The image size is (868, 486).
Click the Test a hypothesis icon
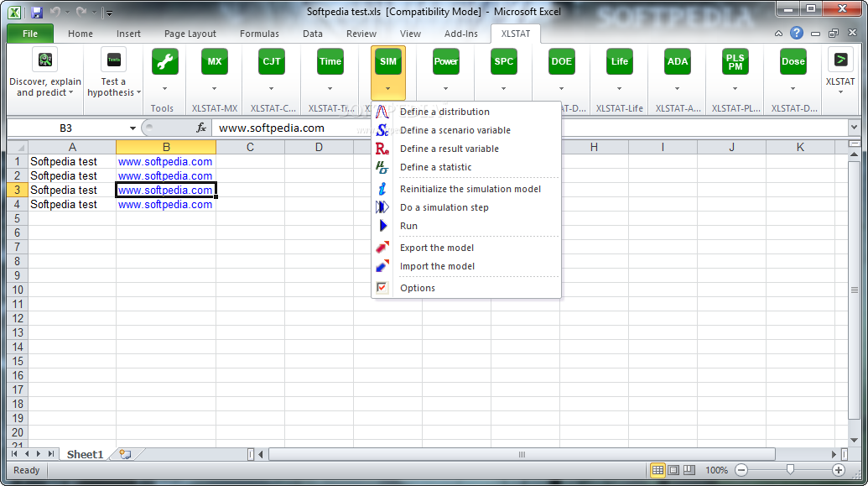113,60
